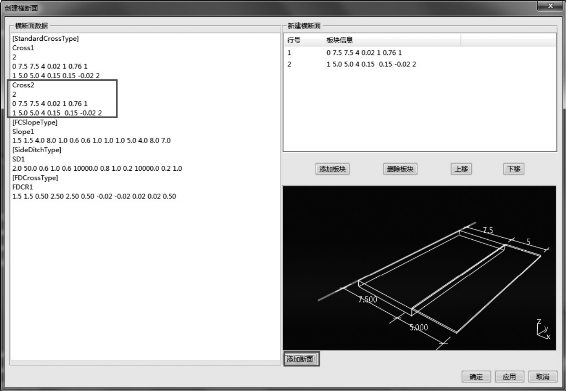Move selected block down with 下移
Image resolution: width=566 pixels, height=391 pixels.
click(x=514, y=169)
